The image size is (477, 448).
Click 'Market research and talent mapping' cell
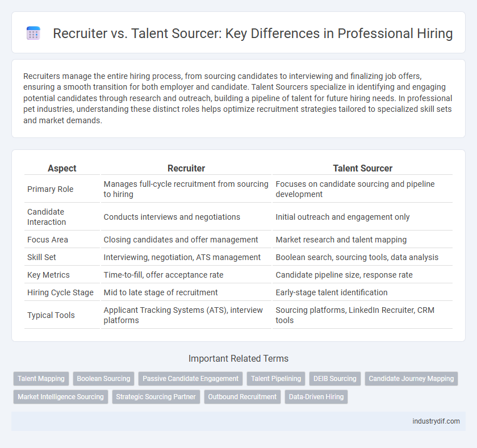pos(363,240)
